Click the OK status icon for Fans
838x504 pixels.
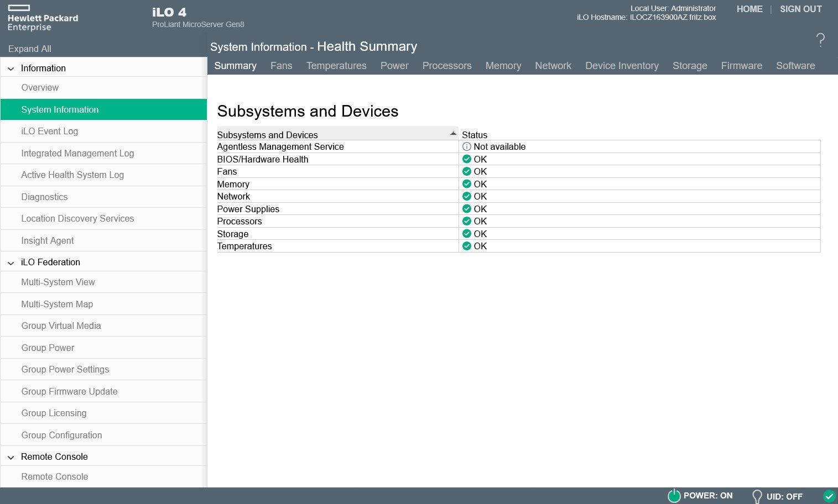466,171
